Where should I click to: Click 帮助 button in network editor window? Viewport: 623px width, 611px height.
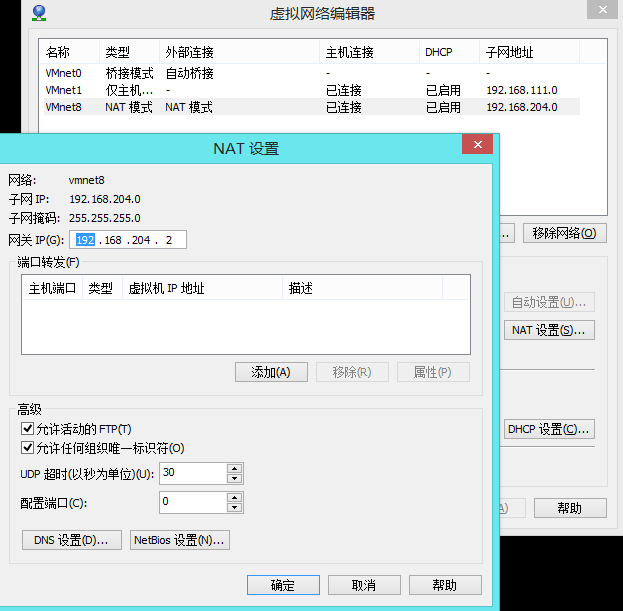570,508
